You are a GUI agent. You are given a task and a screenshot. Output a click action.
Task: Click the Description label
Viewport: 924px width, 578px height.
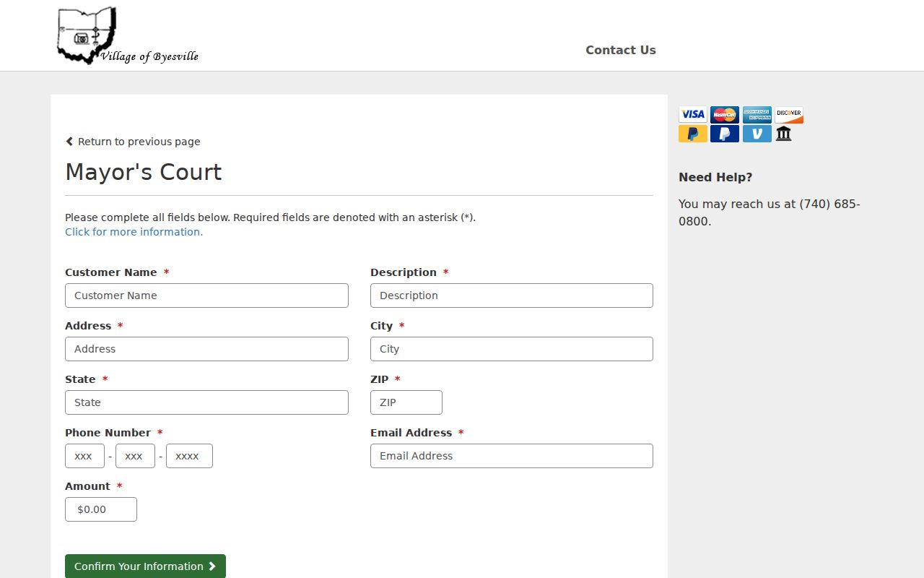404,272
